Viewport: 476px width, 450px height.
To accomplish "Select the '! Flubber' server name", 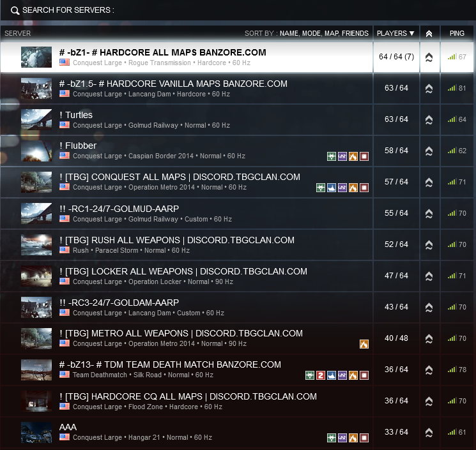I will coord(78,146).
